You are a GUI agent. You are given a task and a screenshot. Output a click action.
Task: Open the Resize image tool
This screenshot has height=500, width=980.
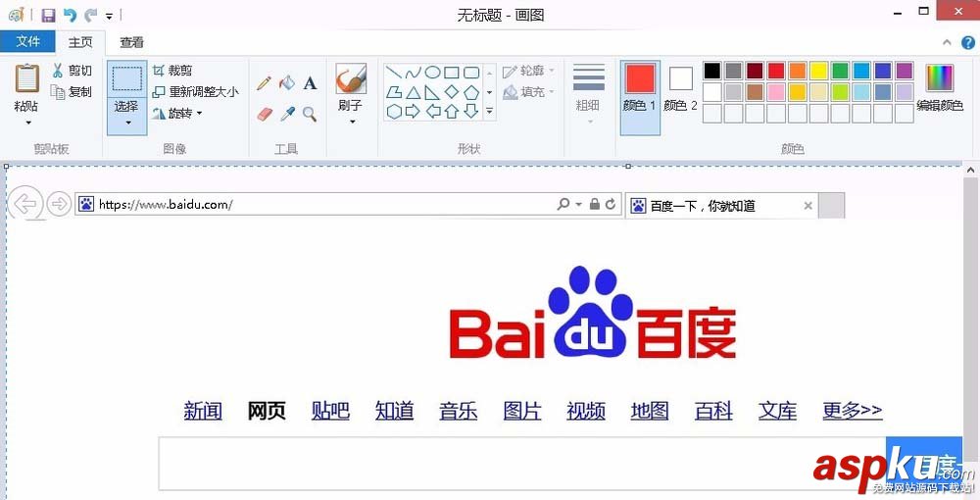(196, 92)
